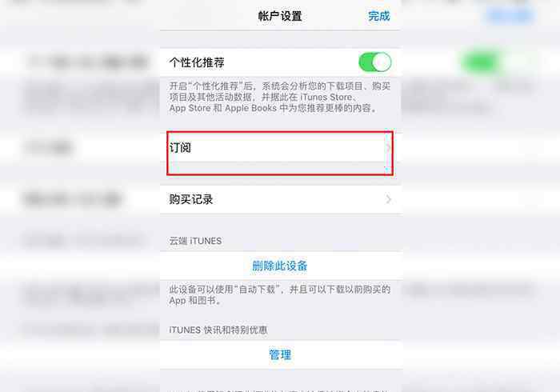Click the iTUNES 快讯和特别优惠 section header
This screenshot has height=392, width=560.
pos(218,330)
